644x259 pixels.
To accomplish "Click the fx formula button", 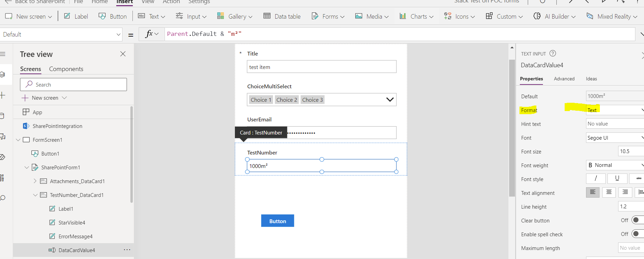I will 151,34.
